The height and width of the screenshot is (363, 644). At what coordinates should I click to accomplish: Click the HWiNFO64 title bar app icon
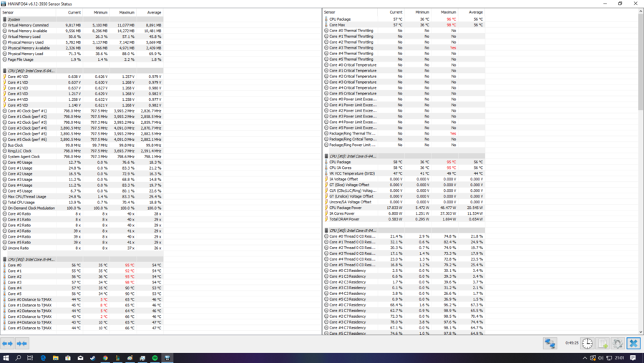(4, 4)
